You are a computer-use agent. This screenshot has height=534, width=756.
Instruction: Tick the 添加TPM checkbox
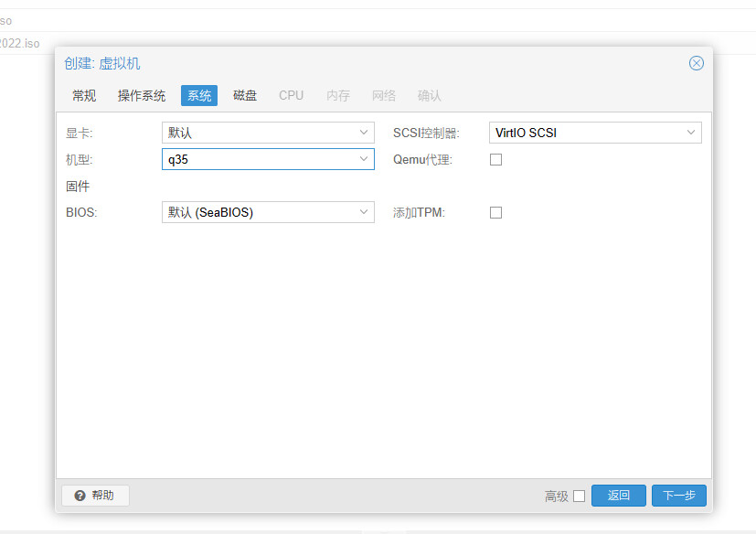click(496, 212)
